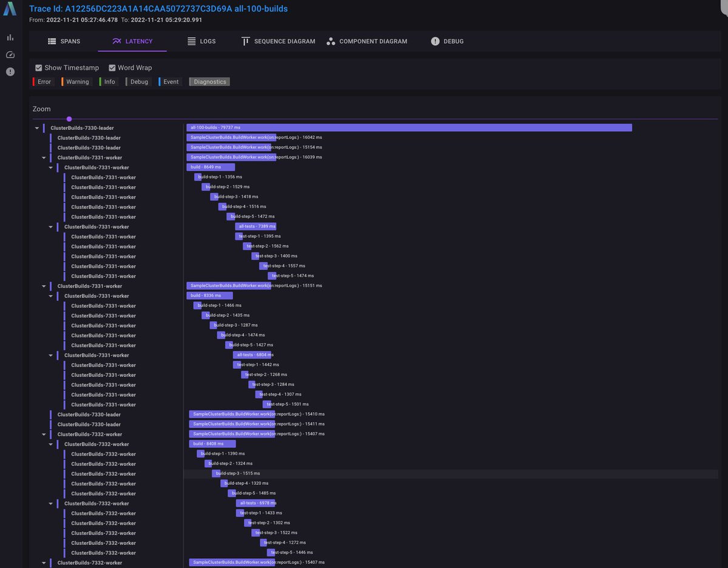Click the Latency tab chart icon
728x568 pixels.
point(117,41)
